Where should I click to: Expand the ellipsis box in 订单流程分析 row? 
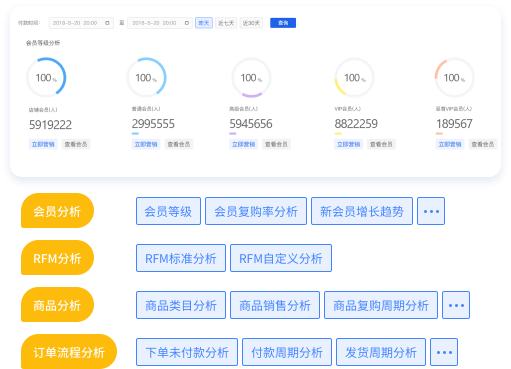click(444, 352)
